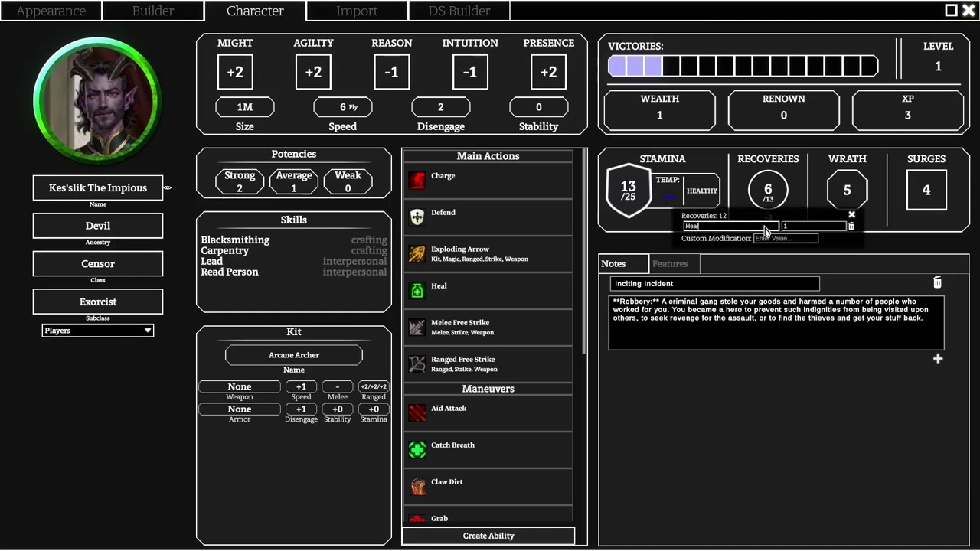Click the Might +2 box
980x551 pixels.
click(x=235, y=72)
